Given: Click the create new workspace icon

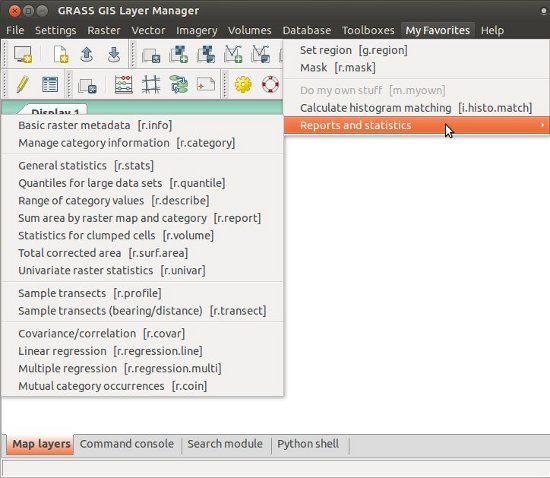Looking at the screenshot, I should 61,55.
